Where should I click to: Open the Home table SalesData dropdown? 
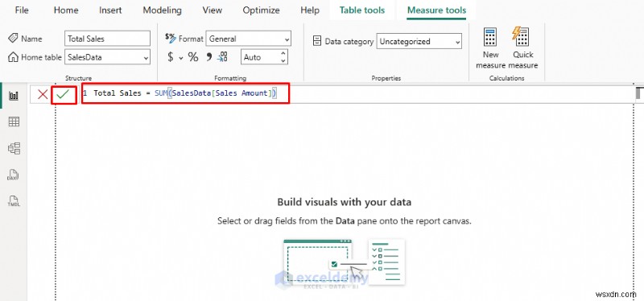[108, 57]
